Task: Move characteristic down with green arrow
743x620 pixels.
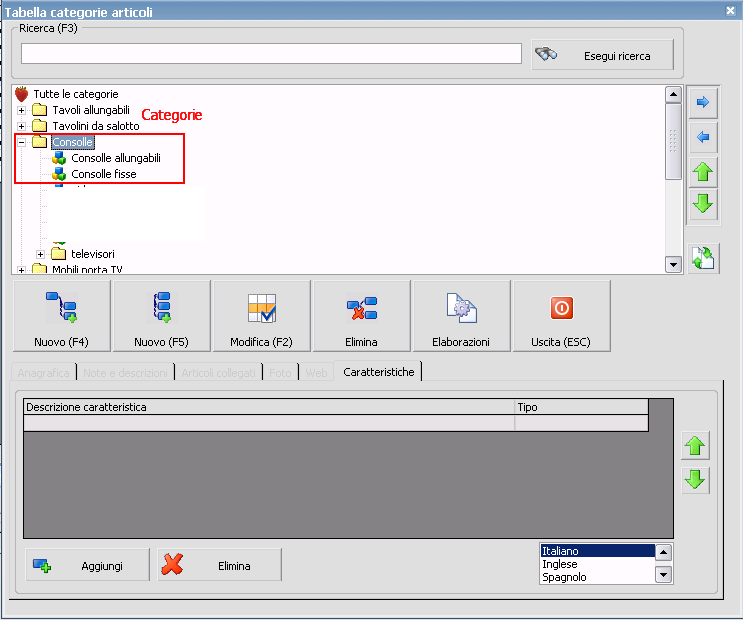Action: pyautogui.click(x=695, y=480)
